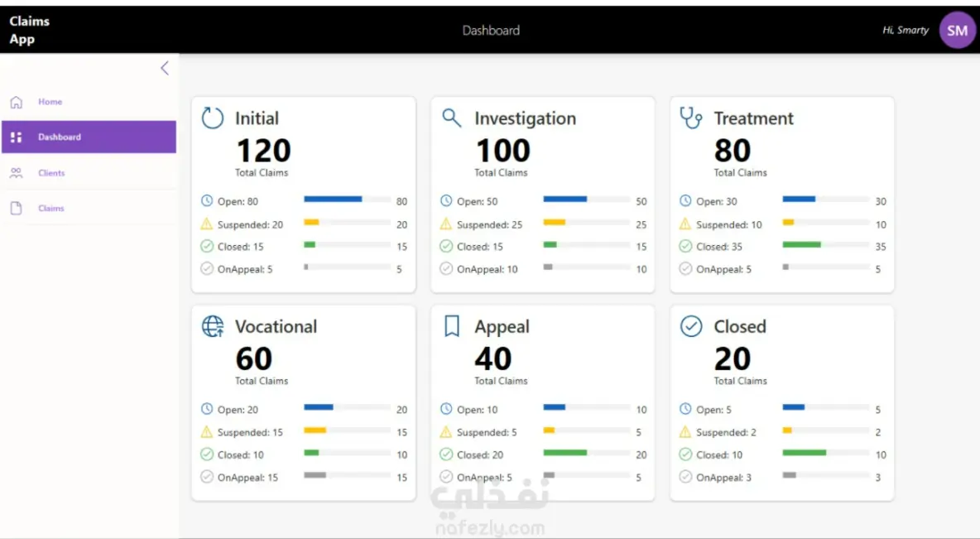The width and height of the screenshot is (980, 539).
Task: Click the Vocational card title
Action: pos(276,326)
